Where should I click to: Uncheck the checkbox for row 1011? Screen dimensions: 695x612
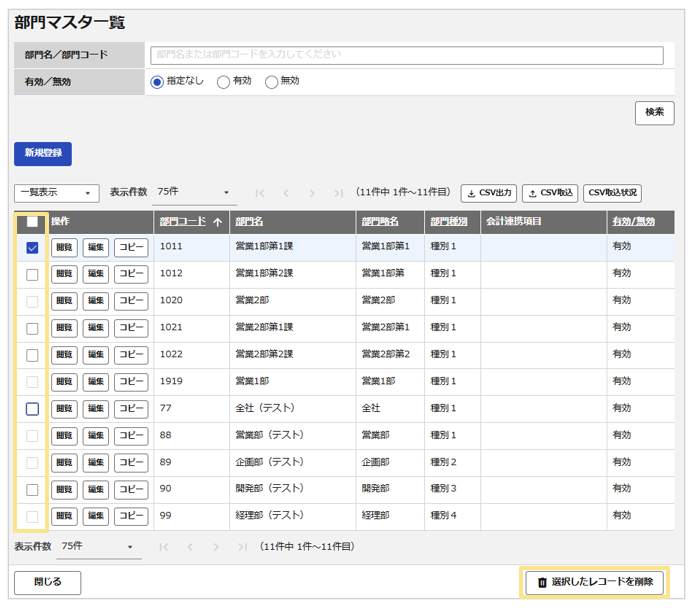[32, 248]
